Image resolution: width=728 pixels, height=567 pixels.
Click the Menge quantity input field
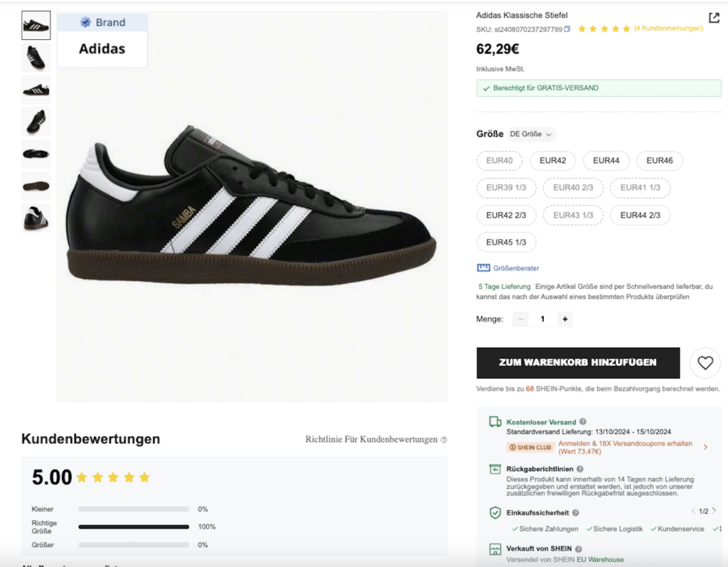(x=542, y=319)
